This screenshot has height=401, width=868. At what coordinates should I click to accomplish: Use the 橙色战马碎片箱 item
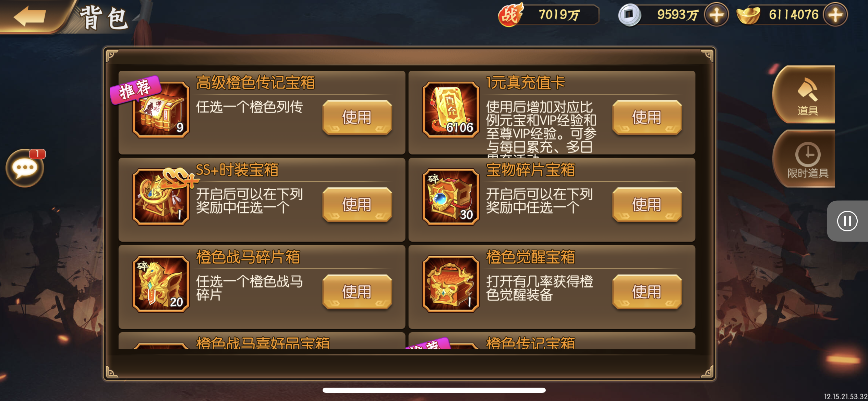357,292
